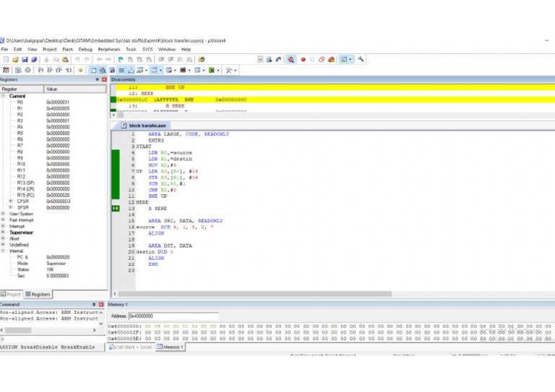The image size is (555, 392).
Task: Click the Open file folder icon
Action: pyautogui.click(x=14, y=59)
